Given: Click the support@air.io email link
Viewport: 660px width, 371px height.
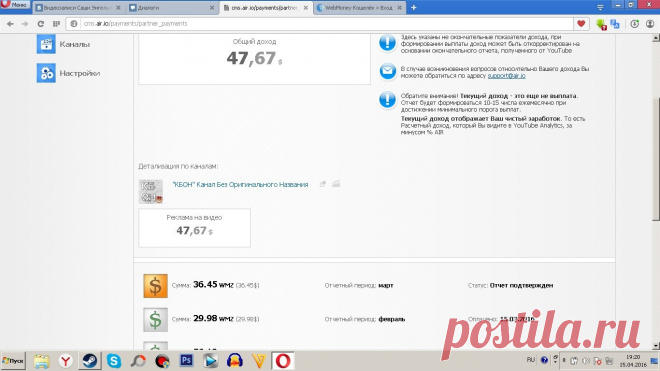Looking at the screenshot, I should click(506, 76).
